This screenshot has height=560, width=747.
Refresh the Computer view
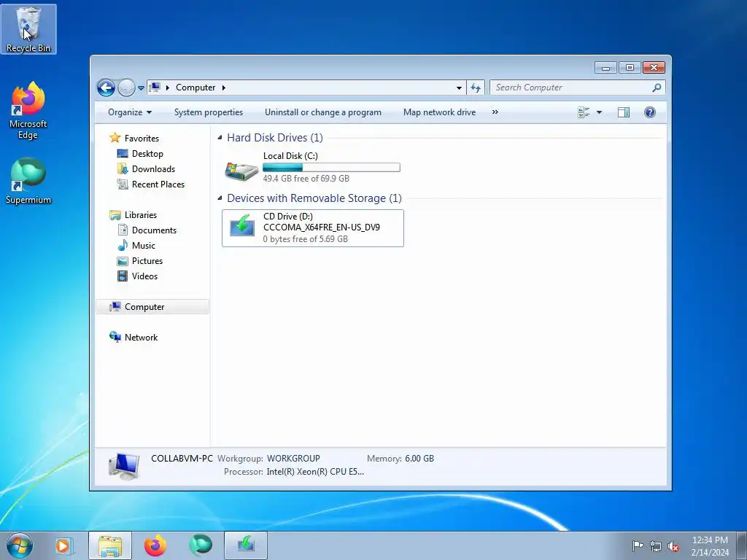click(476, 87)
